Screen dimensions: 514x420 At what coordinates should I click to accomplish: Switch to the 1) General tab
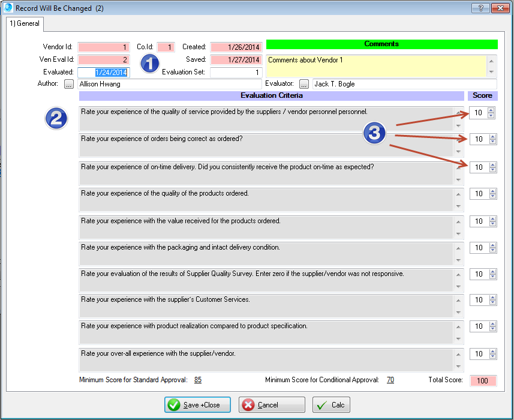click(25, 24)
